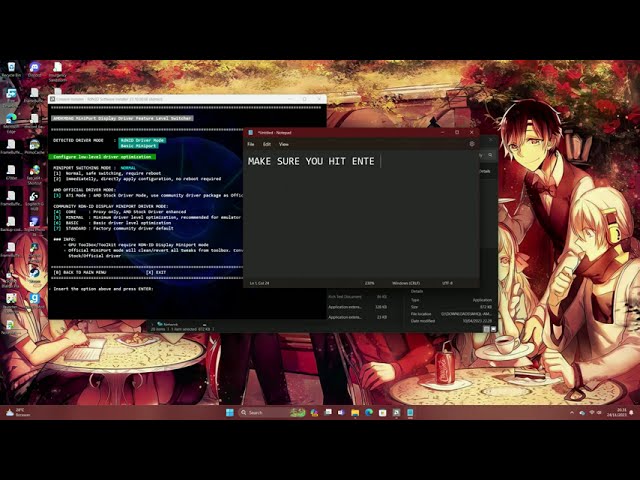Click the search icon in File Explorer window
640x480 pixels.
(490, 155)
